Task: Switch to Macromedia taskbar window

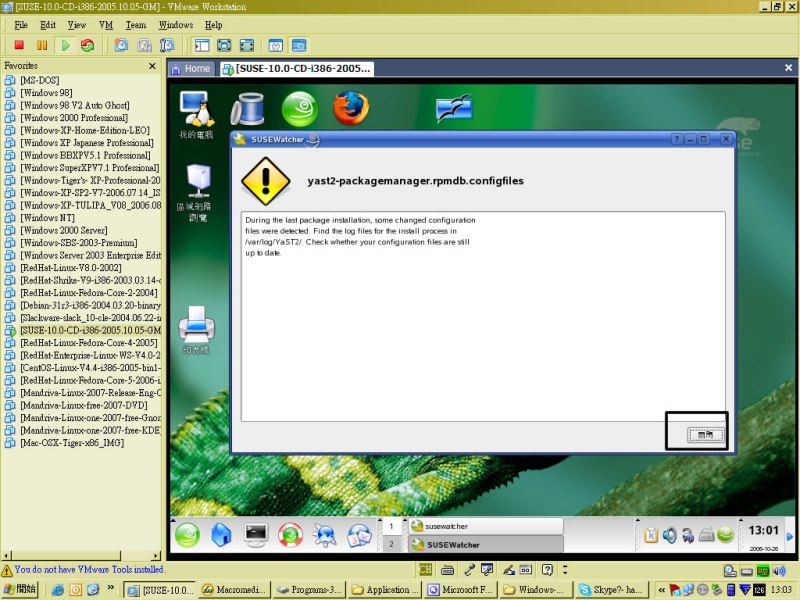Action: point(234,590)
